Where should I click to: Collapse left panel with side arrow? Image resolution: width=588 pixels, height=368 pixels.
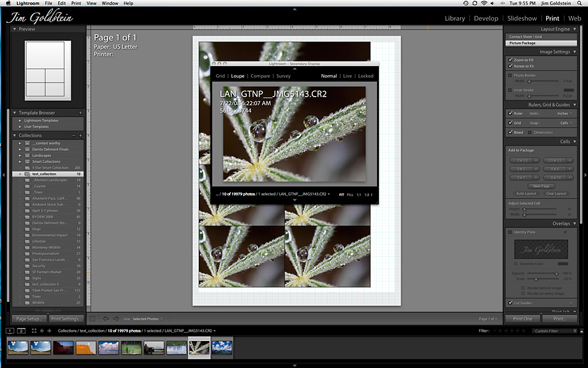click(x=3, y=175)
